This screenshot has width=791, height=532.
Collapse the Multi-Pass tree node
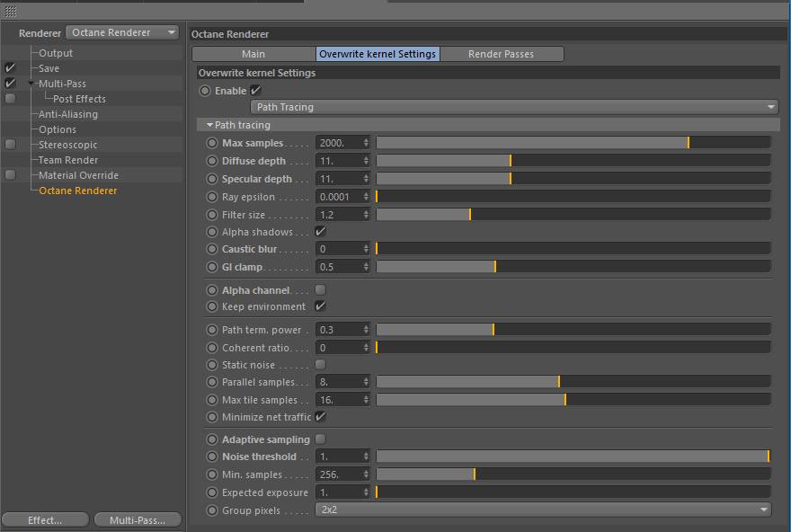click(x=31, y=84)
